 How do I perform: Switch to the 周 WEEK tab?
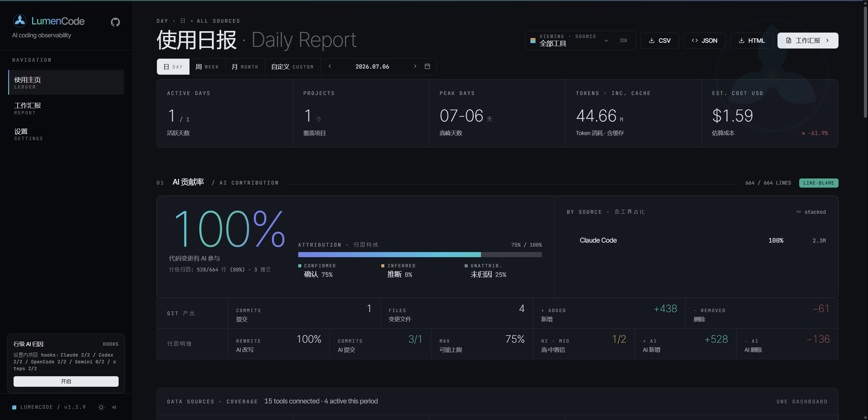(x=207, y=67)
